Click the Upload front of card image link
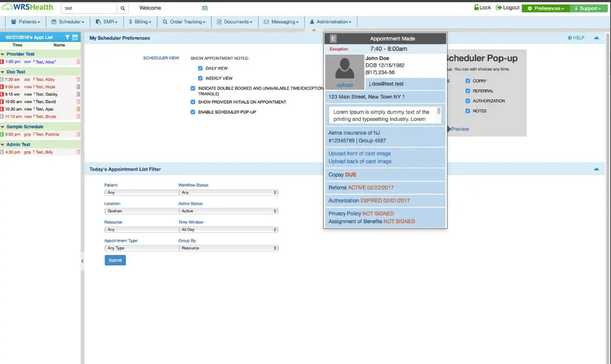611x364 pixels. click(x=359, y=154)
